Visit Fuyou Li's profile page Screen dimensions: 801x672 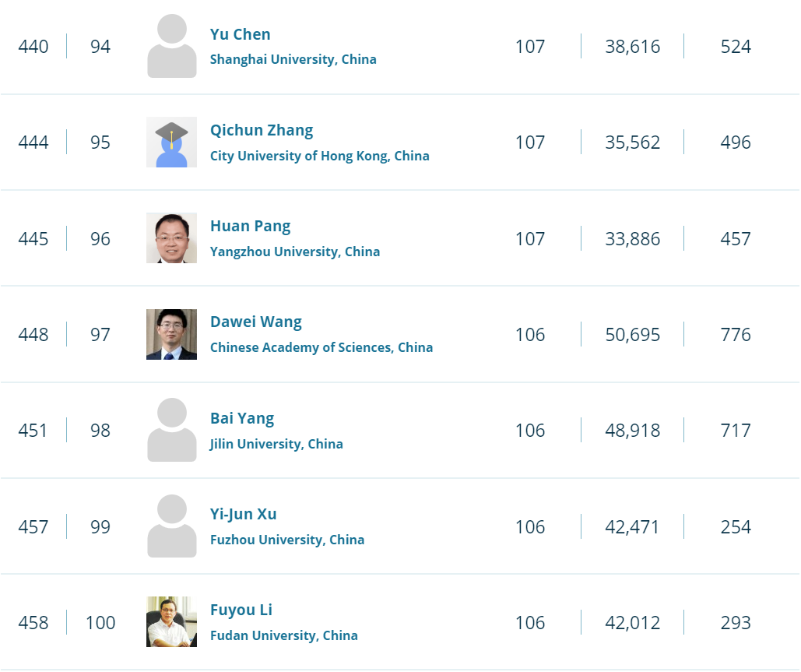[x=241, y=610]
